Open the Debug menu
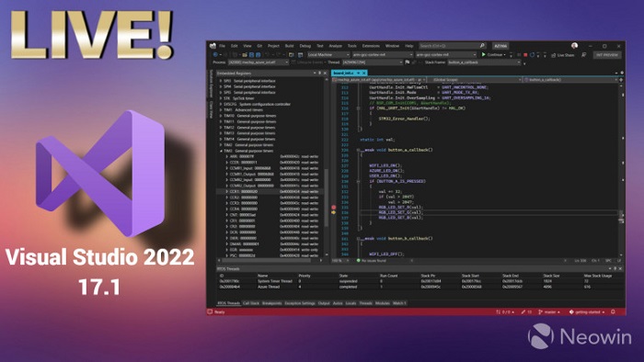The image size is (644, 362). [305, 46]
